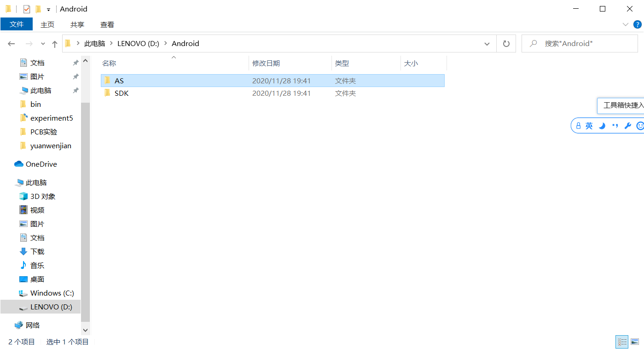Open pinned 文档 in Quick Access
Viewport: 644px width, 349px height.
(x=37, y=63)
